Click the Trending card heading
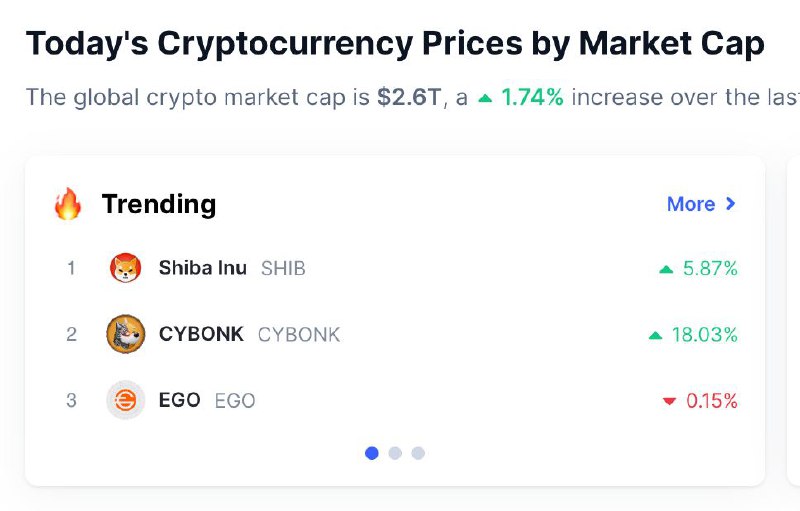The height and width of the screenshot is (511, 800). [x=159, y=204]
